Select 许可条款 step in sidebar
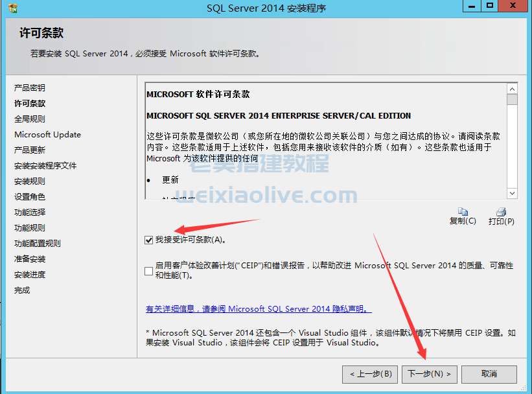The width and height of the screenshot is (532, 394). tap(30, 103)
